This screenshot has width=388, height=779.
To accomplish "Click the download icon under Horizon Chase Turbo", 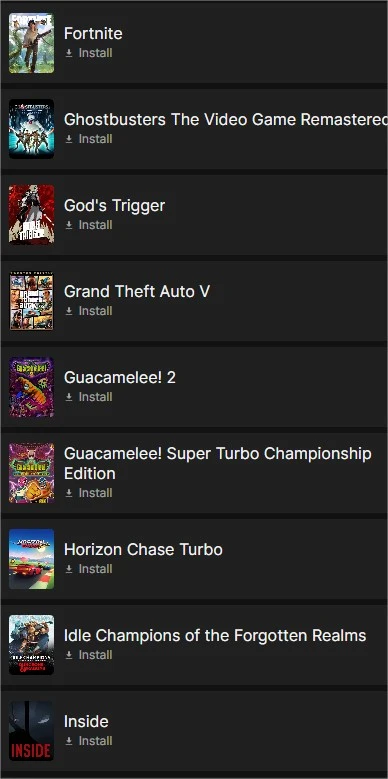I will point(69,569).
